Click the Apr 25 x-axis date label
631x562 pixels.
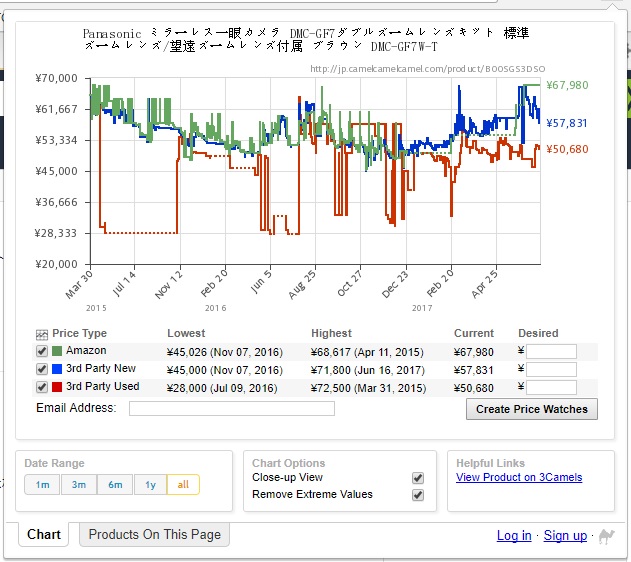pyautogui.click(x=485, y=284)
